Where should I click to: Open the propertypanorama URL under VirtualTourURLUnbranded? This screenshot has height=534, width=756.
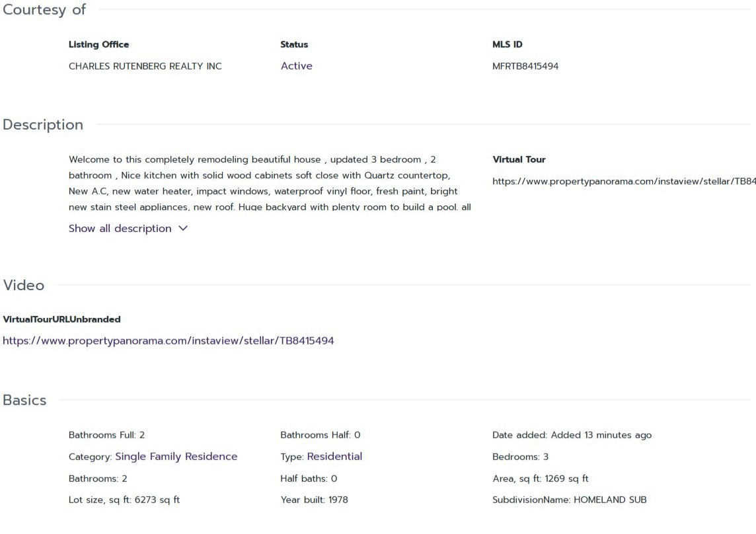pos(169,341)
